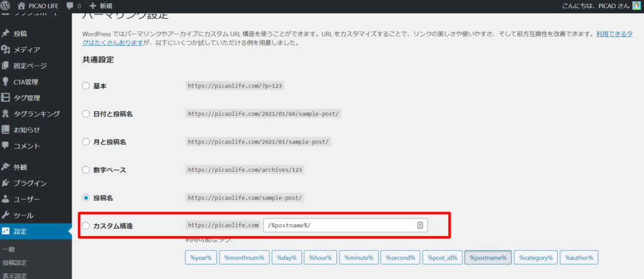
Task: Click the plus icon for 新規
Action: (x=92, y=6)
